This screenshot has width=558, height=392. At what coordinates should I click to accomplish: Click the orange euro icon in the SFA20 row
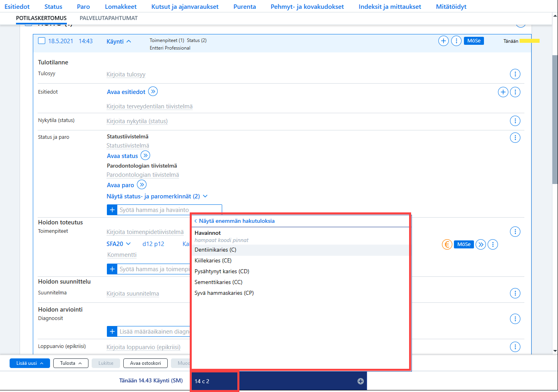[447, 244]
